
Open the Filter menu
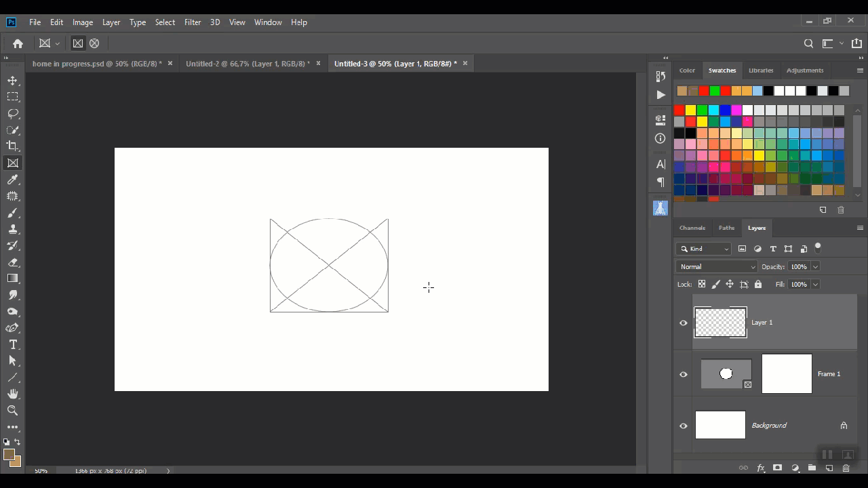[193, 22]
